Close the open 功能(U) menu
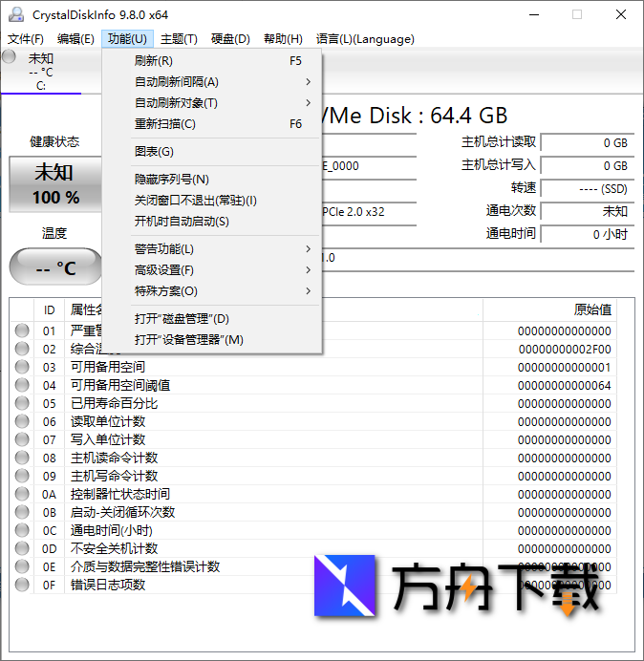Viewport: 644px width, 661px height. point(127,39)
